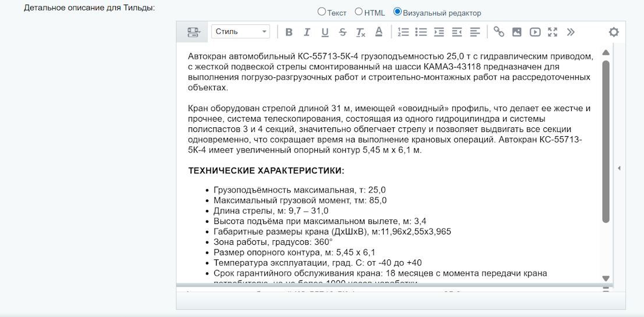Insert a bulleted list
This screenshot has width=644, height=317.
[421, 32]
